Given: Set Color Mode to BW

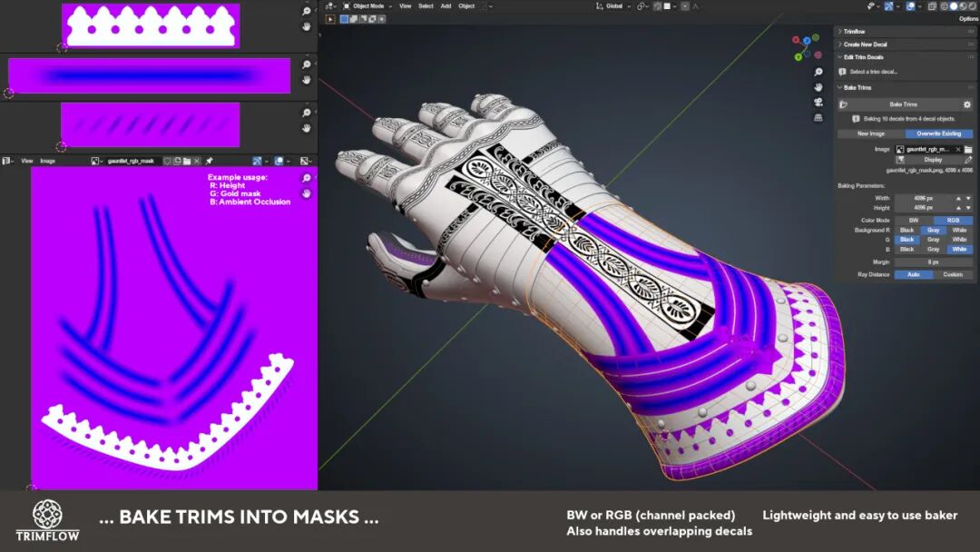Looking at the screenshot, I should (914, 221).
